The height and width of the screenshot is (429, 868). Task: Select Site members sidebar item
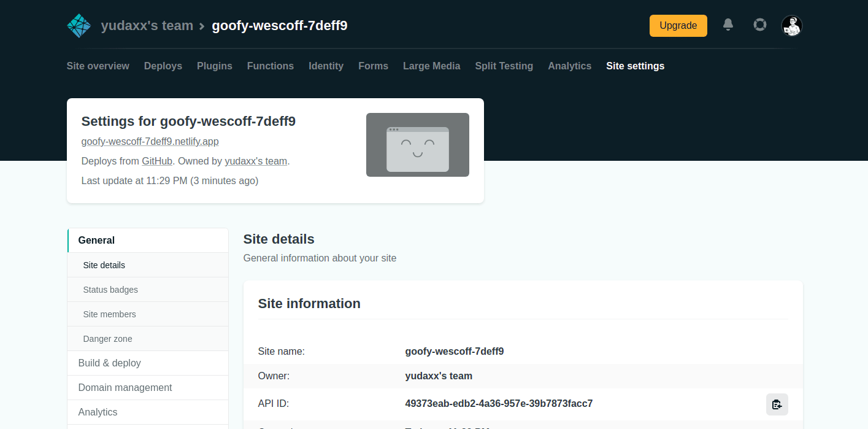point(148,314)
